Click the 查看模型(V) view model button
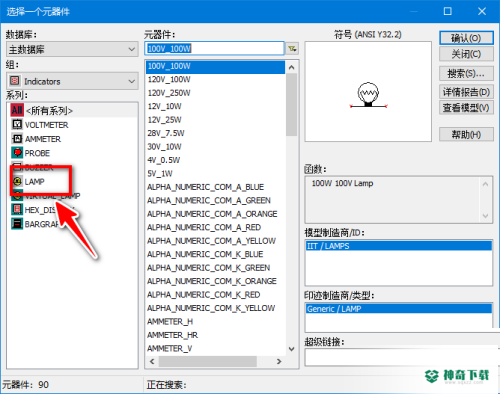Viewport: 500px width, 394px height. pyautogui.click(x=466, y=108)
